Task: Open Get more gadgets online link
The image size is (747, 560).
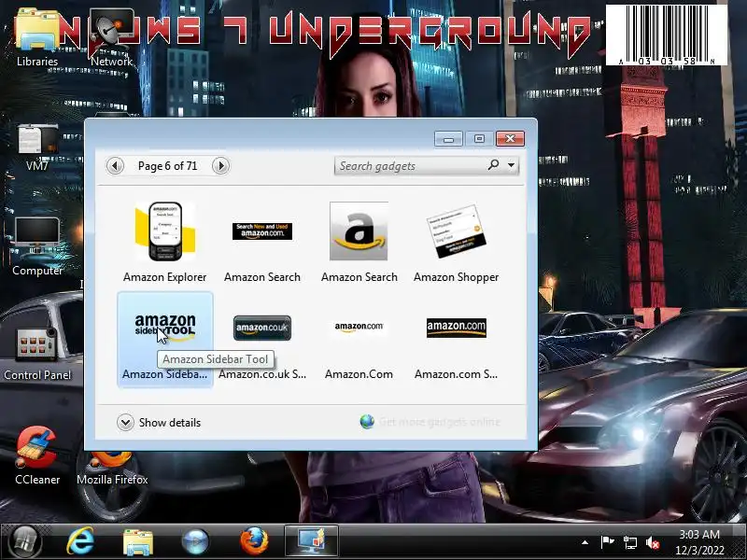Action: pos(430,422)
